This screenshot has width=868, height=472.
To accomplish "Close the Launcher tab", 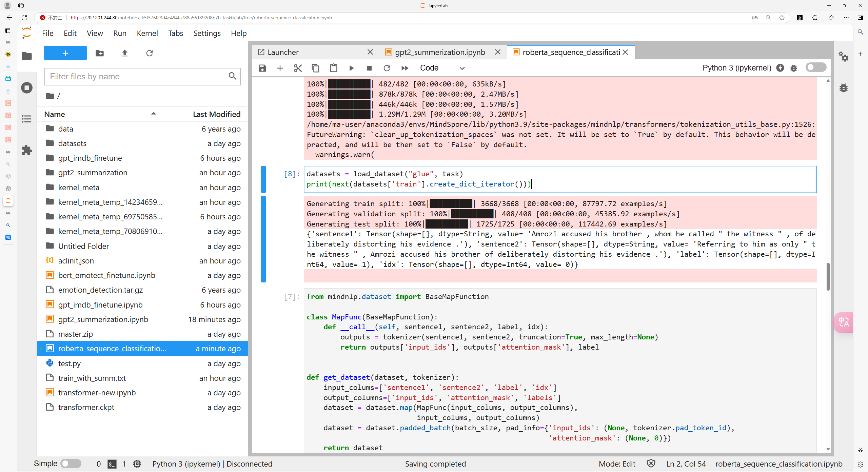I will tap(370, 52).
